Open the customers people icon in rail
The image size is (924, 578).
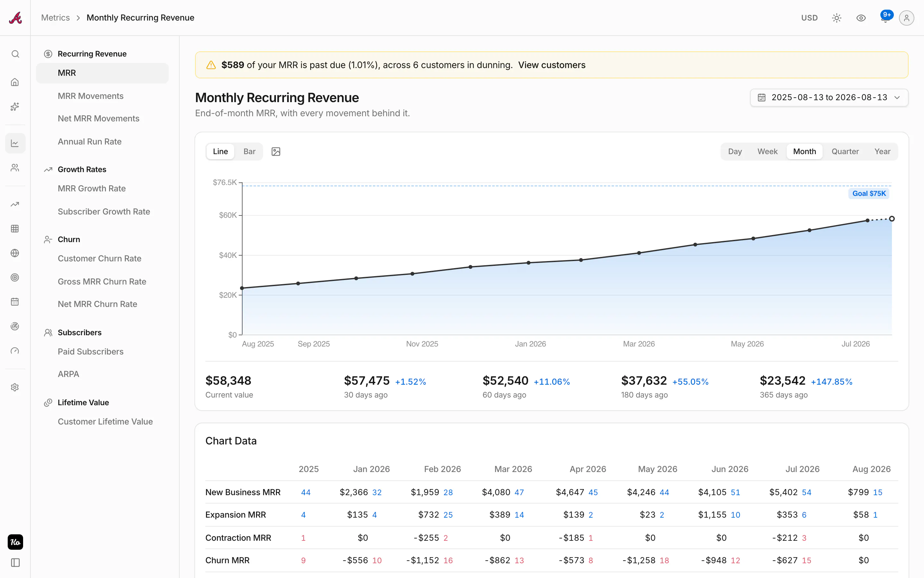[15, 168]
